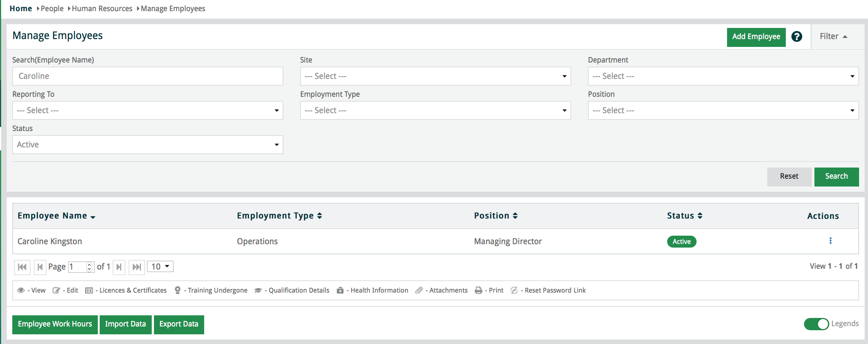Collapse the Filter panel
The image size is (868, 344).
(x=833, y=36)
